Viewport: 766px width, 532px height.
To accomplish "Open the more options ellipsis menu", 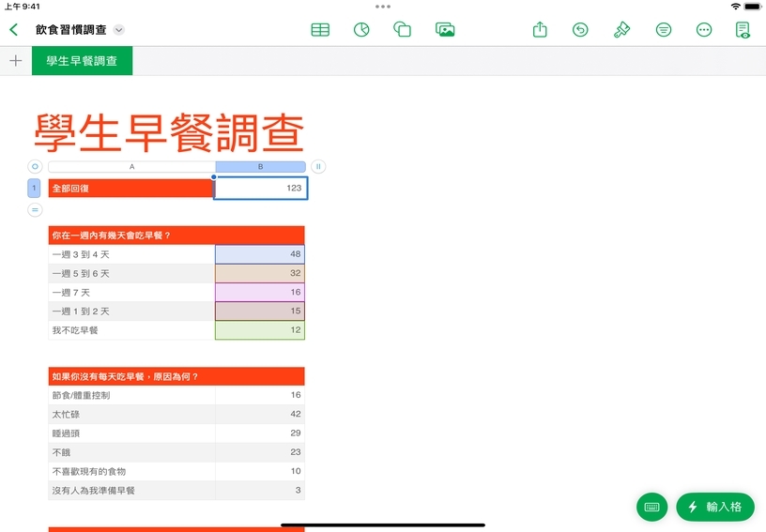I will (x=704, y=30).
